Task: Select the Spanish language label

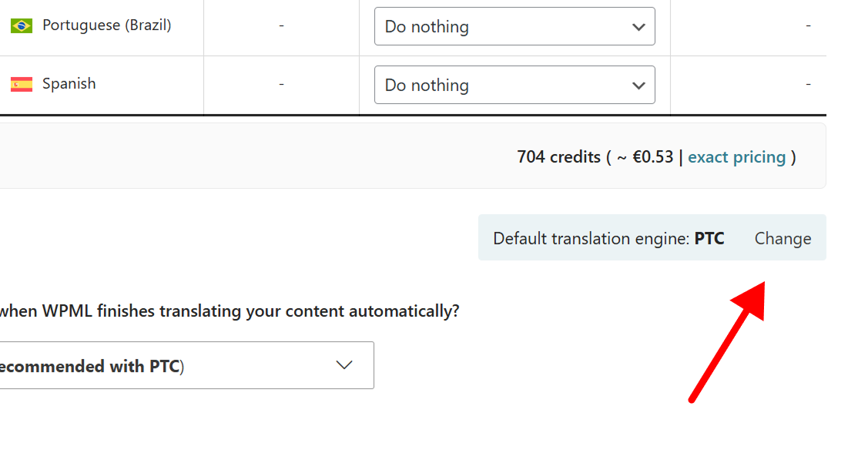Action: [x=69, y=84]
